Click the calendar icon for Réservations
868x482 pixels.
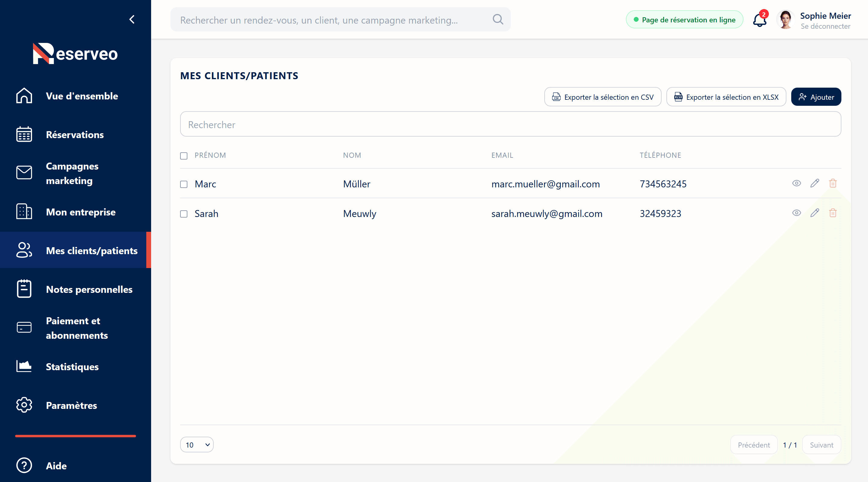[24, 134]
